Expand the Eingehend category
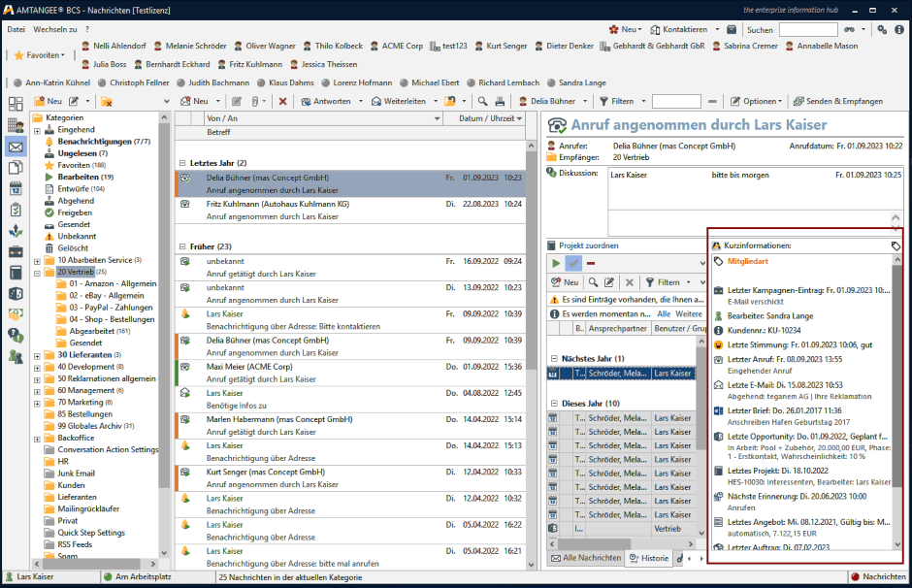The image size is (912, 588). click(x=37, y=131)
